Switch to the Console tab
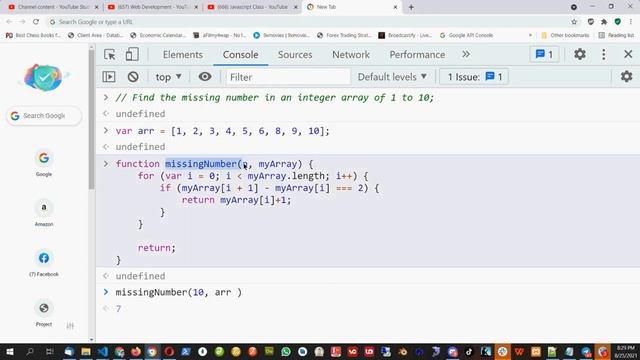This screenshot has height=360, width=640. (240, 55)
